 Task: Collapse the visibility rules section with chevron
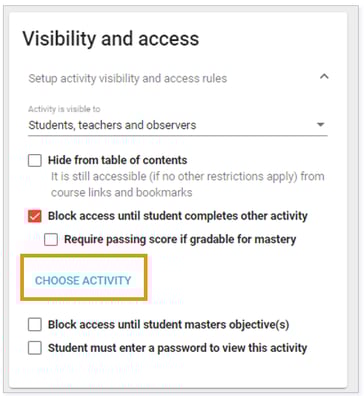coord(324,77)
